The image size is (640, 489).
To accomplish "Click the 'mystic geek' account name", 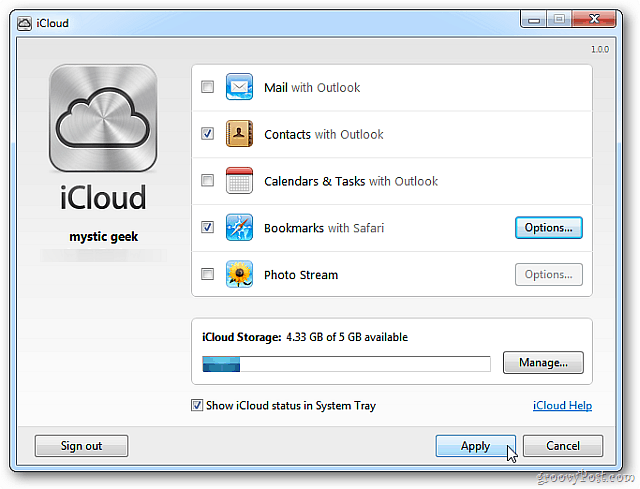I will click(x=104, y=237).
